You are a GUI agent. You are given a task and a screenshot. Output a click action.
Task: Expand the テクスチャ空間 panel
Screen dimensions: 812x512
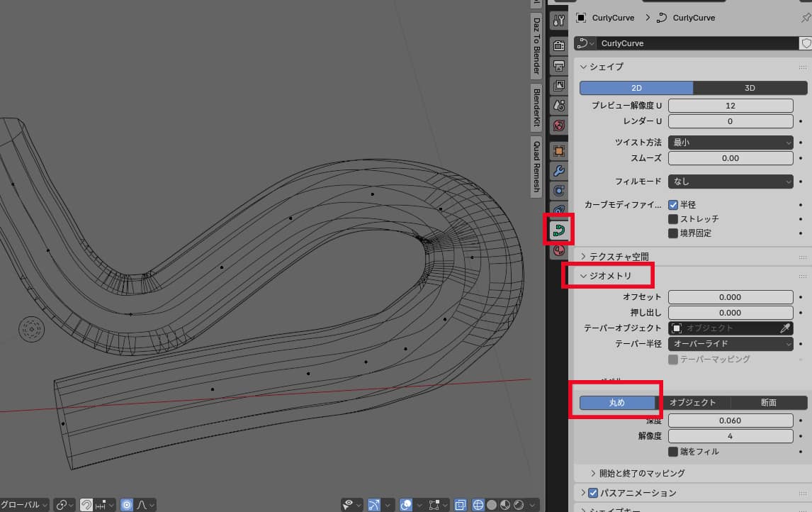coord(619,256)
